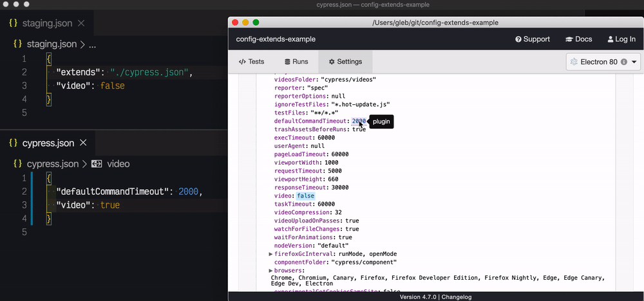Viewport: 644px width, 301px height.
Task: Click the userAgent null row
Action: click(x=299, y=145)
